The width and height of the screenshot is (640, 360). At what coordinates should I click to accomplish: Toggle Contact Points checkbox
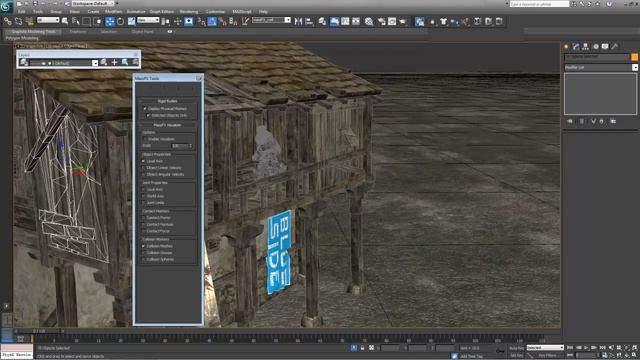144,218
